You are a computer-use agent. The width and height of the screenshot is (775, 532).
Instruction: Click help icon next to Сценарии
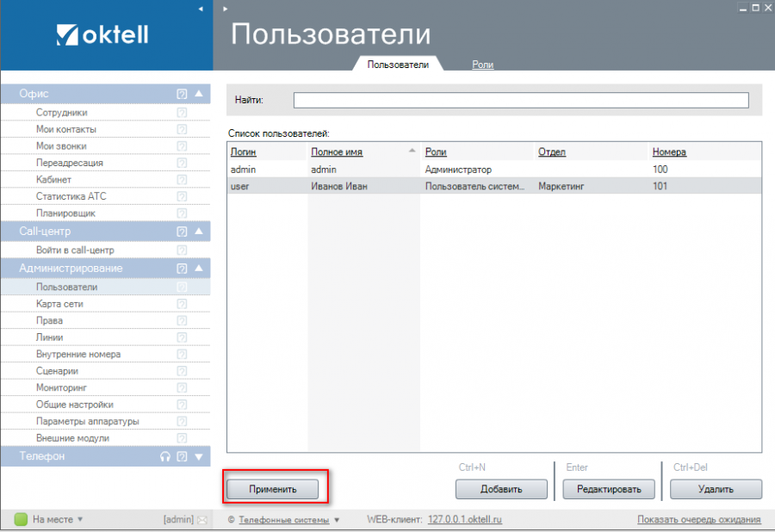[x=182, y=371]
